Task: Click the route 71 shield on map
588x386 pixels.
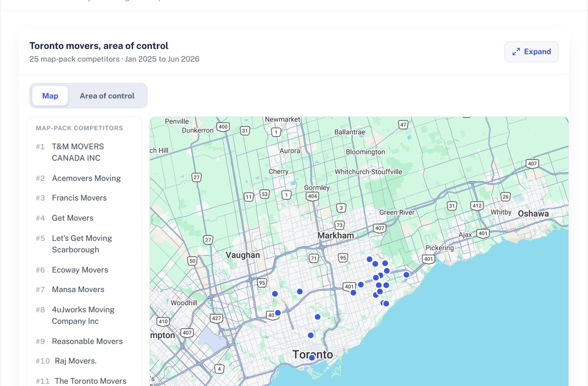Action: click(313, 258)
